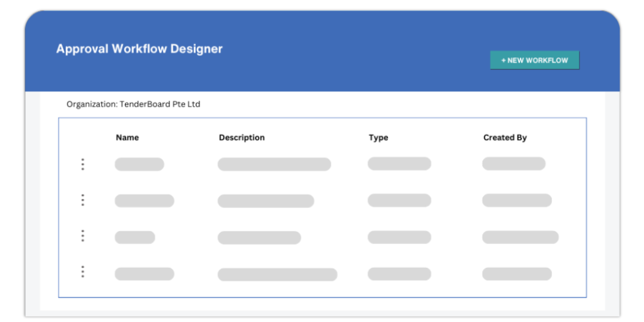Open the three-dot menu for the fourth row
This screenshot has height=322, width=644.
click(x=82, y=272)
